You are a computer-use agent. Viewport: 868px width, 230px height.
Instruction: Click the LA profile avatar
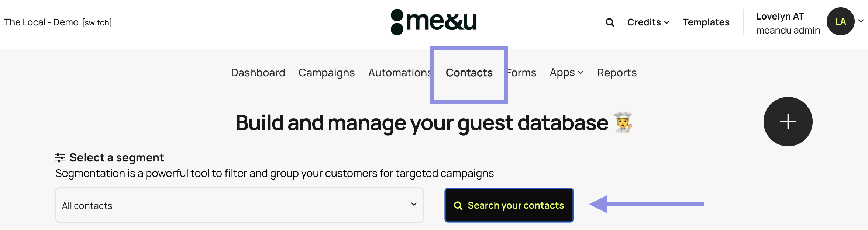(x=840, y=22)
